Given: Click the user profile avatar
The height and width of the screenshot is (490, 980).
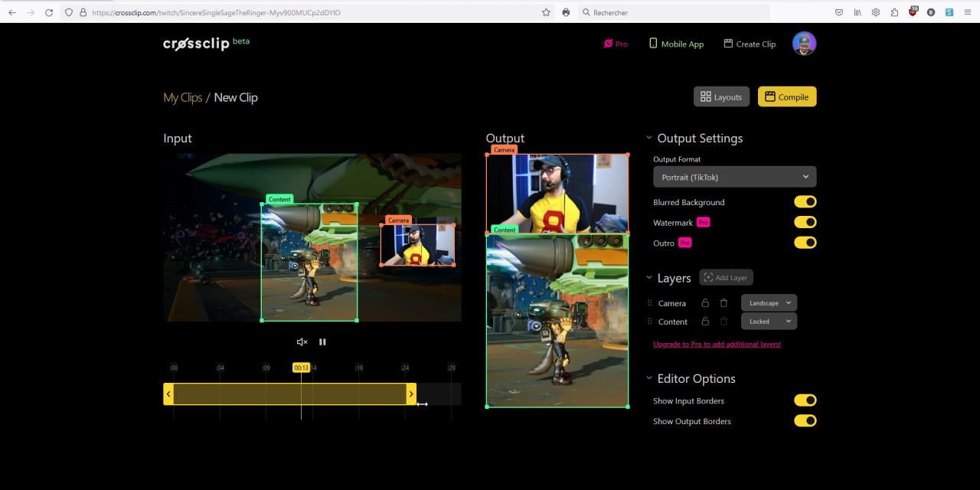Looking at the screenshot, I should pos(804,44).
